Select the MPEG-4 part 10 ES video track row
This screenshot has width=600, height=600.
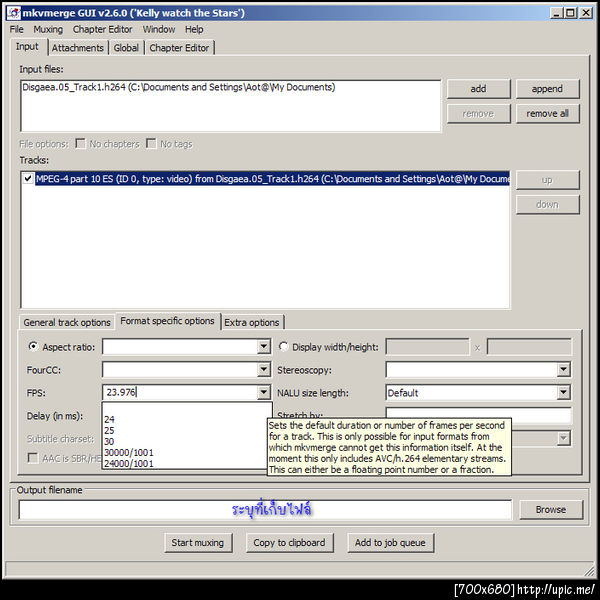[272, 179]
